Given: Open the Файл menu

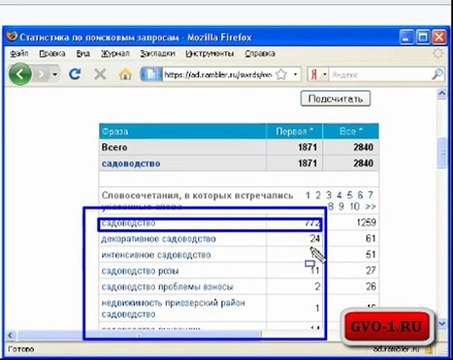Looking at the screenshot, I should pos(19,53).
